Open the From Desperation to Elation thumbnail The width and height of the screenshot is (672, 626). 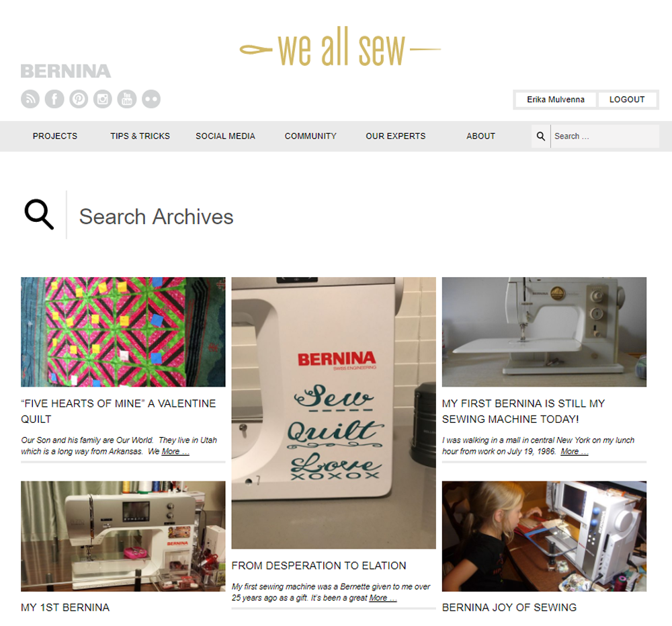point(333,413)
